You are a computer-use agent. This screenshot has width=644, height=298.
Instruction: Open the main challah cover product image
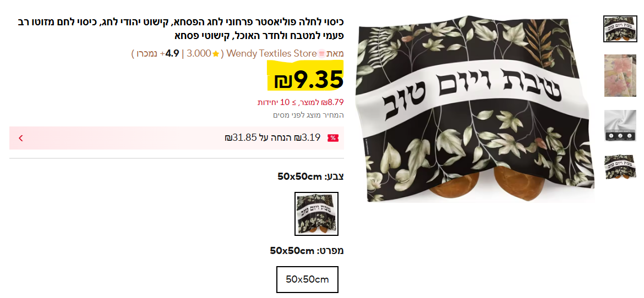click(475, 109)
